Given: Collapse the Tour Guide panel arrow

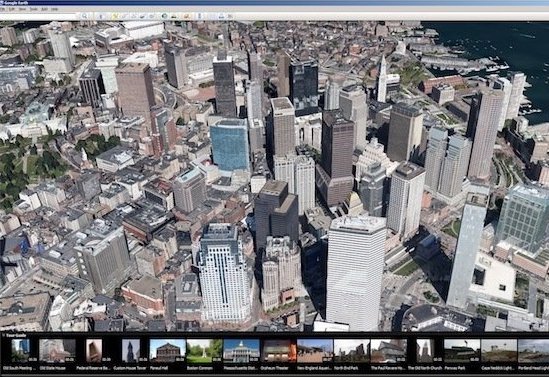Looking at the screenshot, I should pos(3,335).
